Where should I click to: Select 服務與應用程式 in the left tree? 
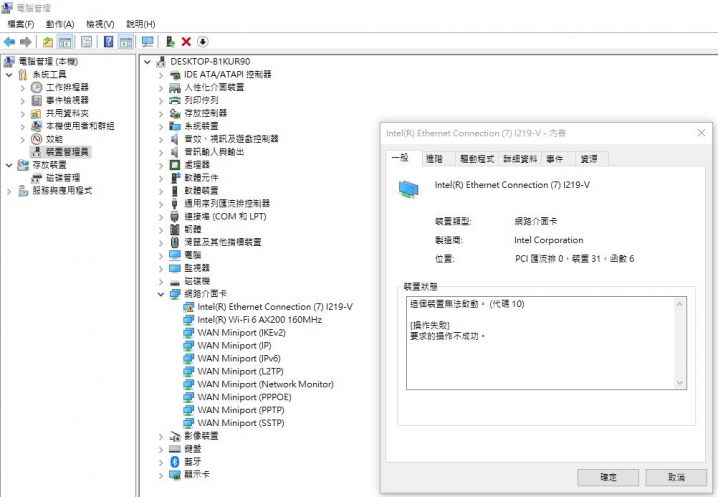(x=62, y=191)
